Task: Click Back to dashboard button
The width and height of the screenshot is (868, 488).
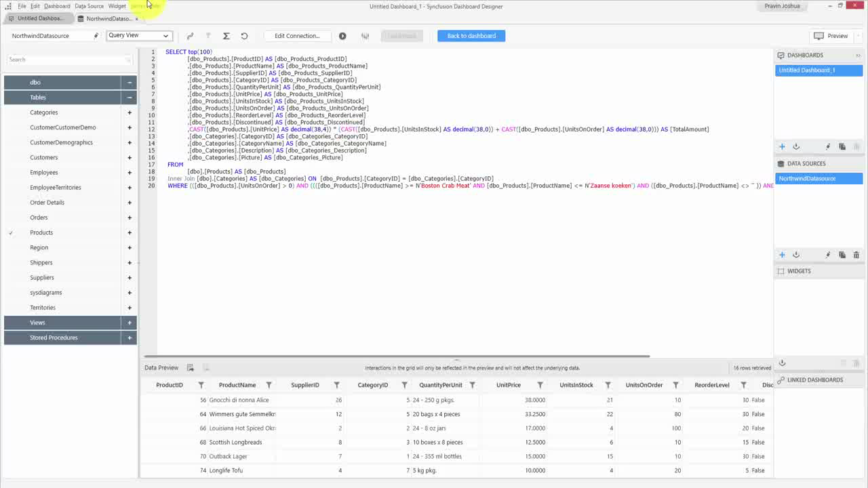Action: pyautogui.click(x=471, y=36)
